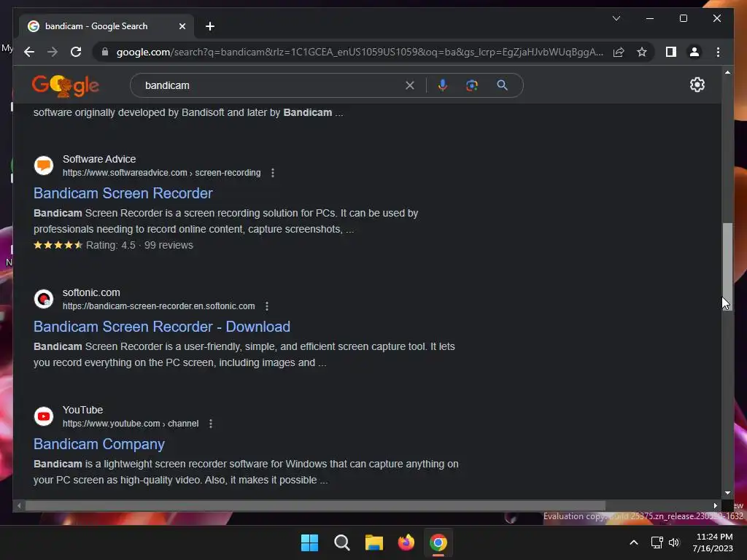Click the horizontal scrollbar right arrow

tap(715, 505)
